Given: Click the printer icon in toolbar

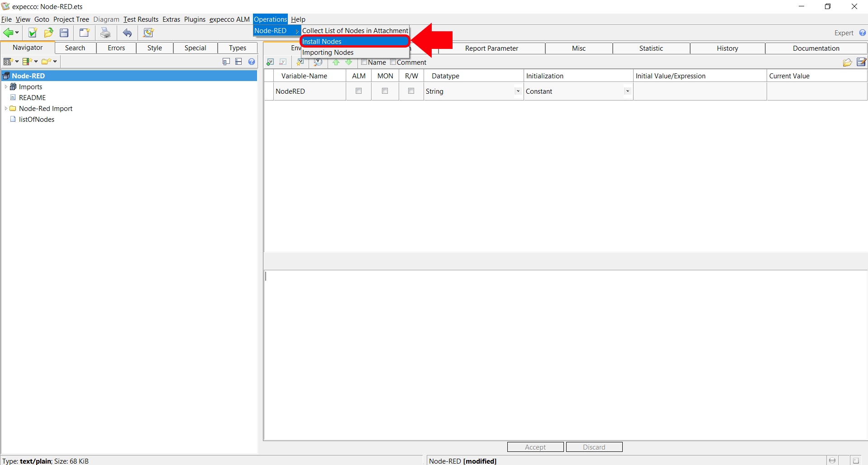Looking at the screenshot, I should coord(105,33).
